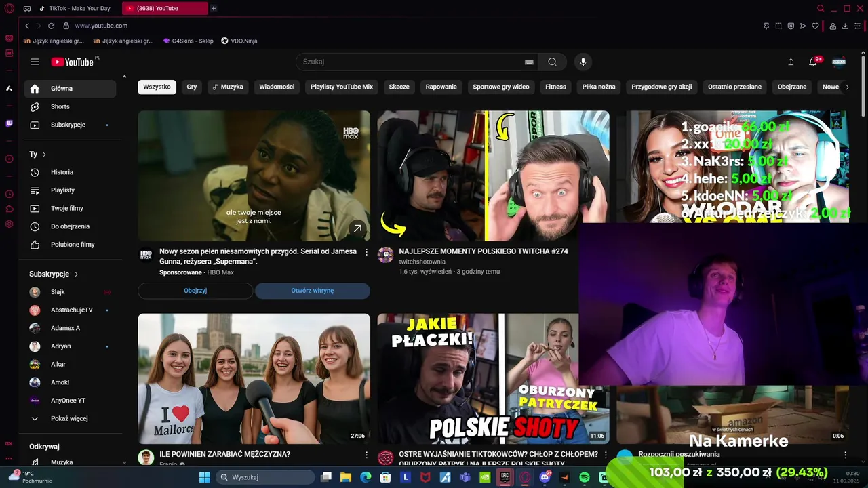Open the three-dot menu for HBO Max ad
This screenshot has width=868, height=488.
[x=367, y=252]
